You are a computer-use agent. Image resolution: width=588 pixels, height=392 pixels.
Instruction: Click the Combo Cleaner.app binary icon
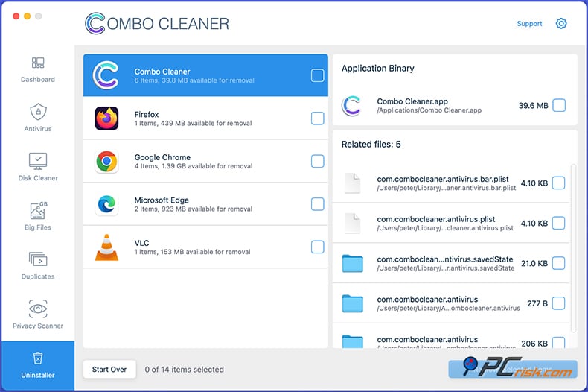[x=352, y=106]
